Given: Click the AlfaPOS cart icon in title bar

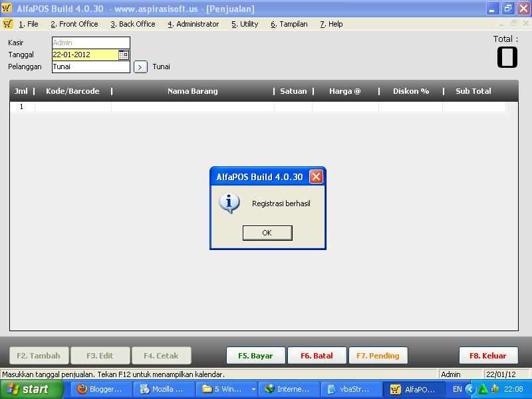Looking at the screenshot, I should tap(7, 8).
